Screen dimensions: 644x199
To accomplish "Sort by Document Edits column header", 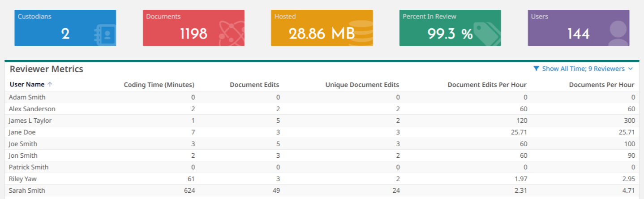I will (254, 84).
